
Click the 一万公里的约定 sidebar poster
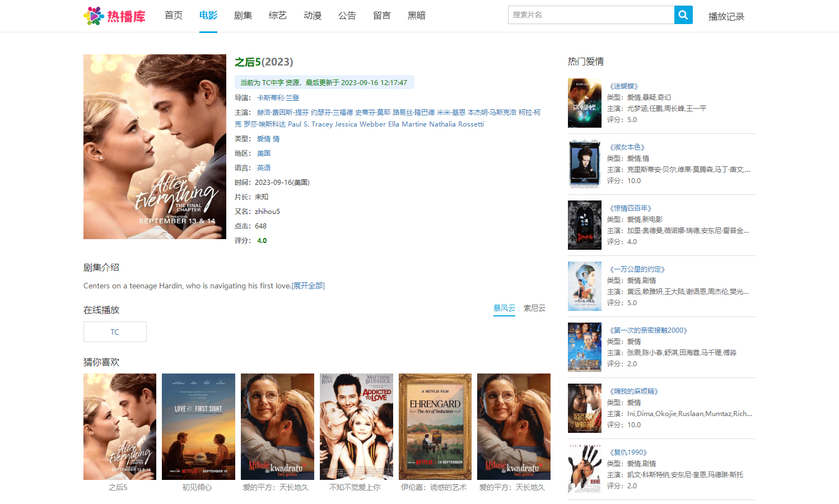[585, 286]
